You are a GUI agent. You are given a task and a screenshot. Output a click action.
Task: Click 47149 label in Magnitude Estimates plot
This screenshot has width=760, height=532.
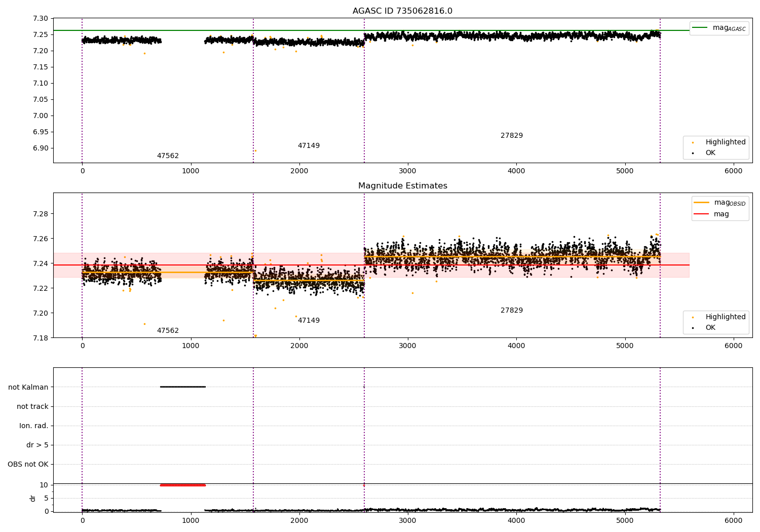tap(309, 321)
